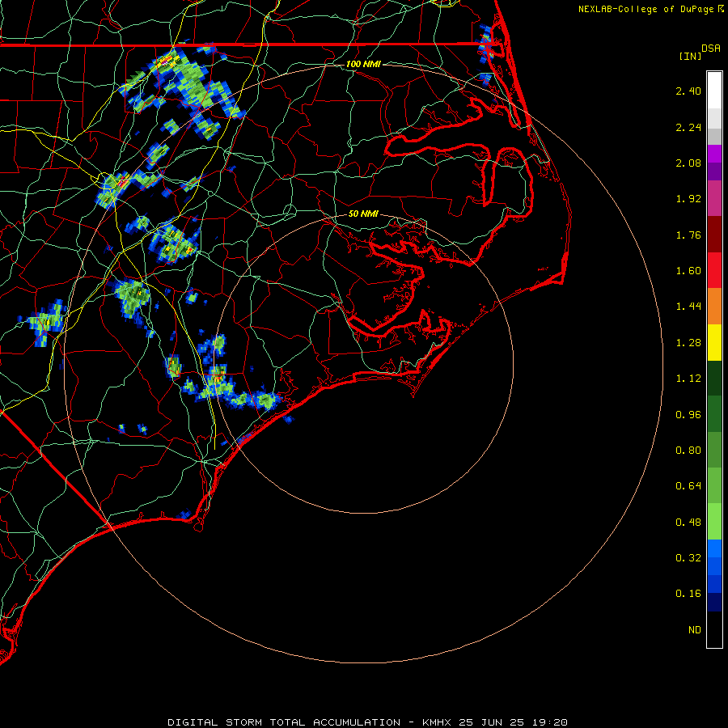Click the light blue swatch near 0.32

(x=714, y=548)
